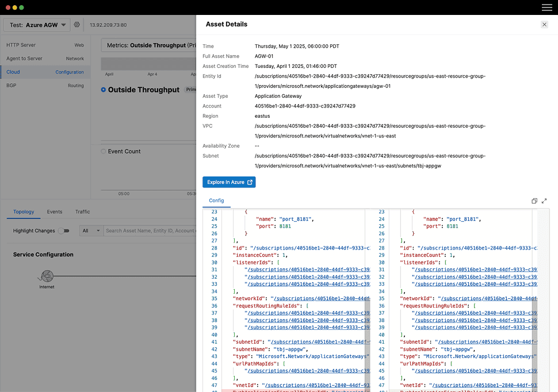Close the Asset Details panel
Image resolution: width=558 pixels, height=392 pixels.
tap(544, 25)
